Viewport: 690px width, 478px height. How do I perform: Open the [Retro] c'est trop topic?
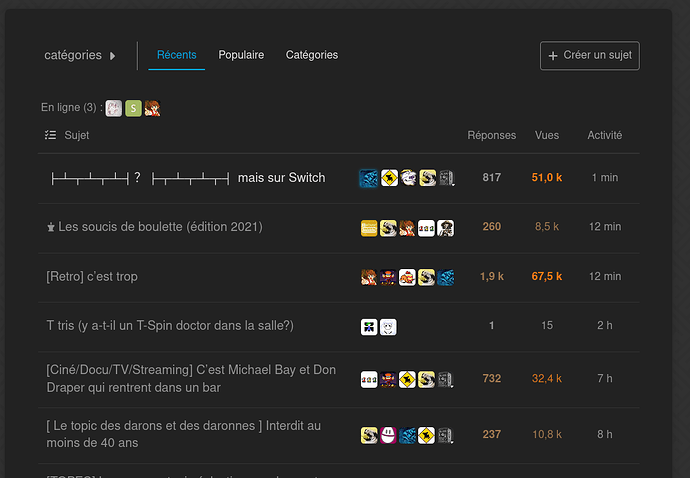point(98,277)
